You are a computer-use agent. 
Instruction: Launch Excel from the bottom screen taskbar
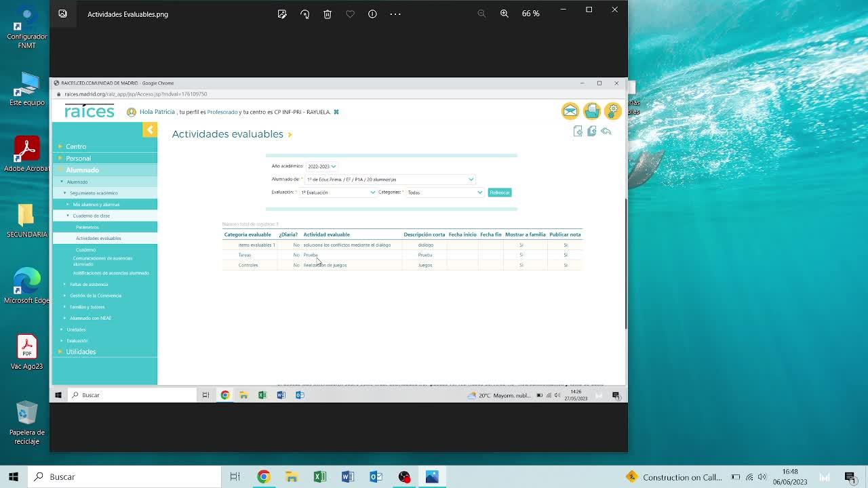[319, 477]
